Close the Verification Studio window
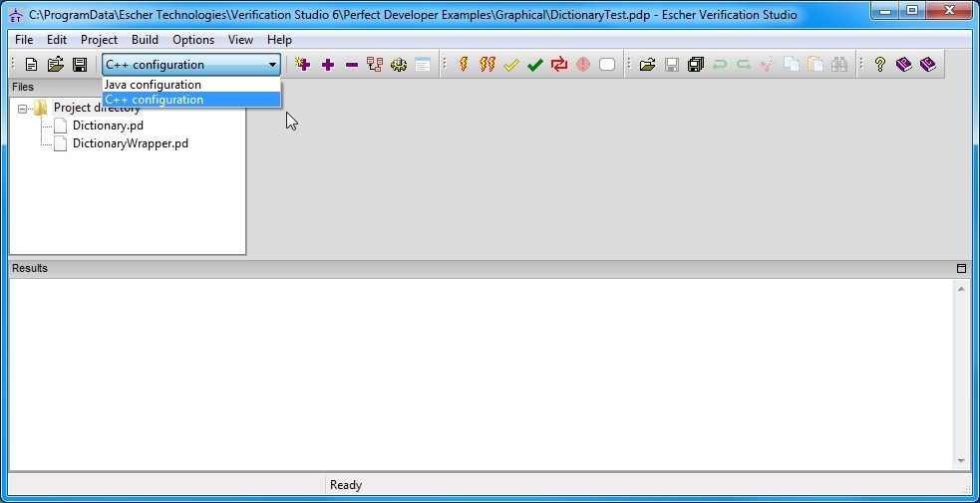Image resolution: width=980 pixels, height=503 pixels. click(x=949, y=11)
